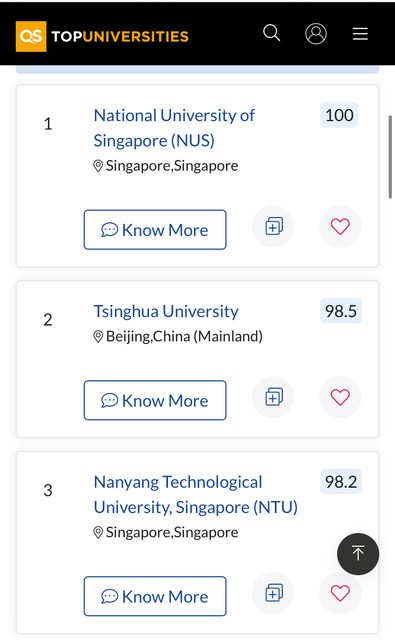Favorite NUS with the heart icon
The width and height of the screenshot is (395, 640).
click(x=340, y=227)
